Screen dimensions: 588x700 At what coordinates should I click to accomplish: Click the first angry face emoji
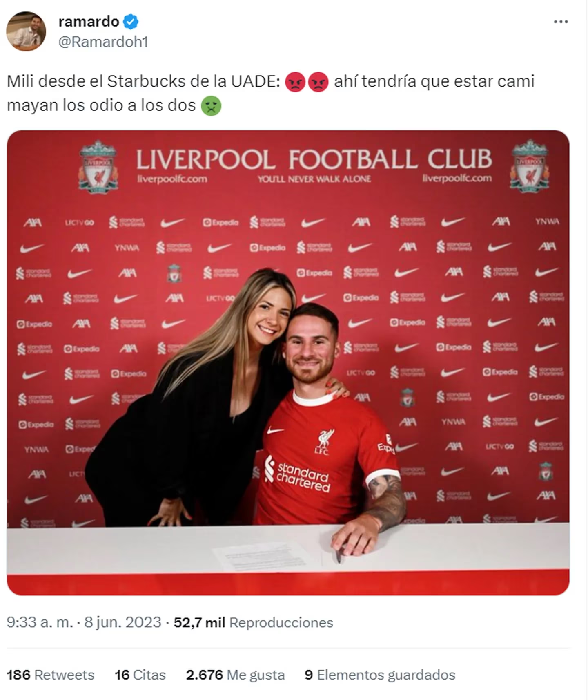(x=295, y=81)
